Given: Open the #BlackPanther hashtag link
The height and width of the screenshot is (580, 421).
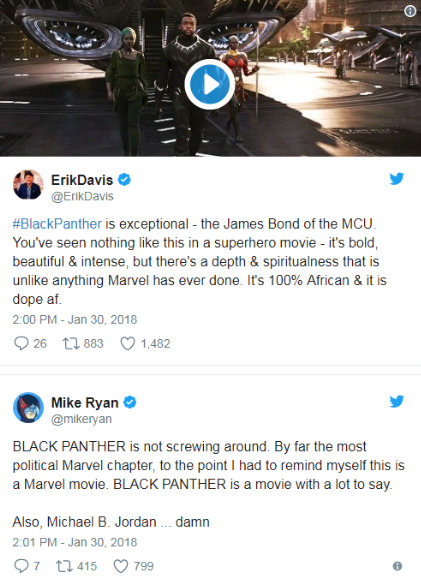Looking at the screenshot, I should pos(57,224).
